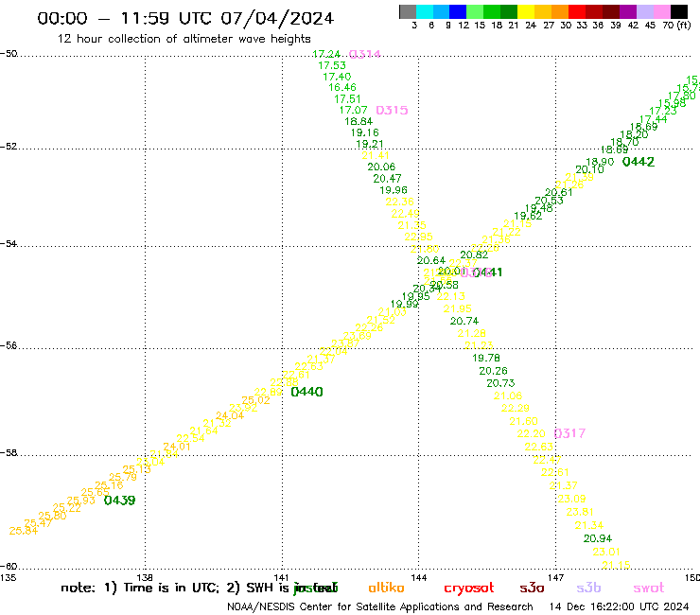The width and height of the screenshot is (700, 615).
Task: Click the longitude axis label 147
Action: (556, 578)
